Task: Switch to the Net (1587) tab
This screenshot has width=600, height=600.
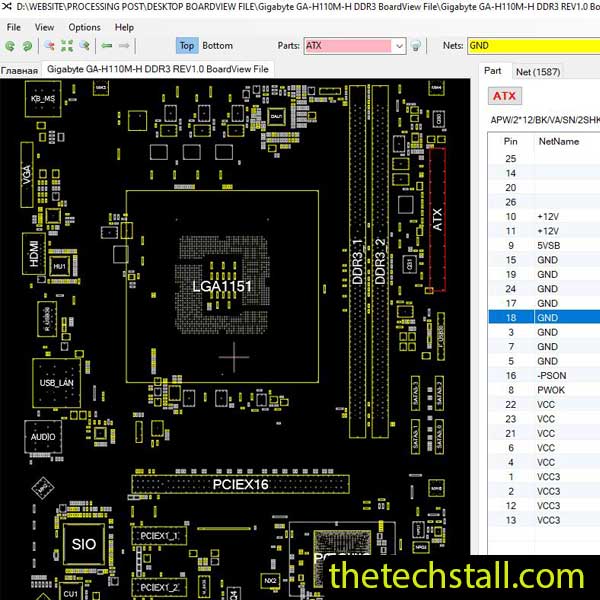Action: [538, 71]
